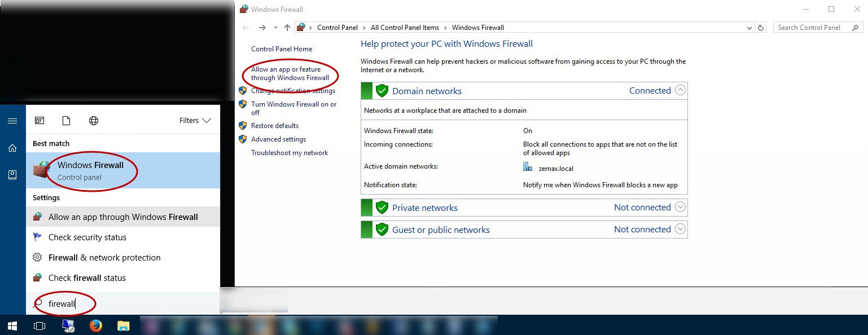
Task: Open Turn Windows Firewall on or off
Action: click(294, 108)
